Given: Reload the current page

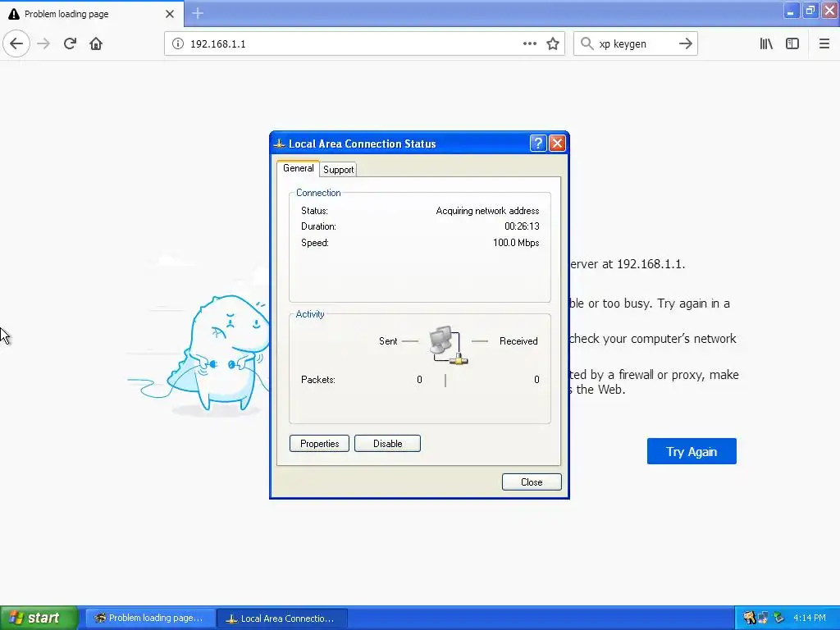Looking at the screenshot, I should 70,43.
